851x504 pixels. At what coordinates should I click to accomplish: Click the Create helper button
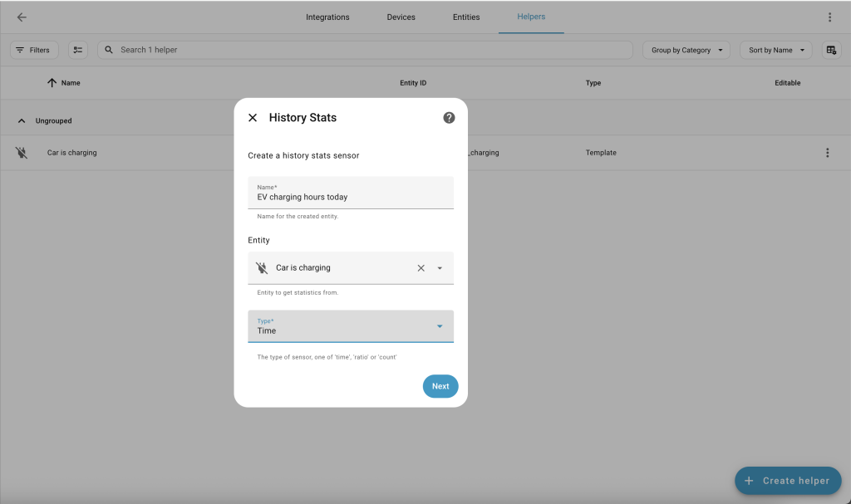[x=787, y=481]
